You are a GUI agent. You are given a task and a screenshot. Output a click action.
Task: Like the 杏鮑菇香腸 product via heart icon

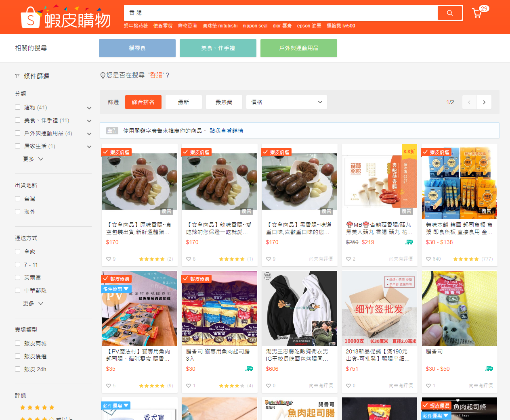click(348, 259)
